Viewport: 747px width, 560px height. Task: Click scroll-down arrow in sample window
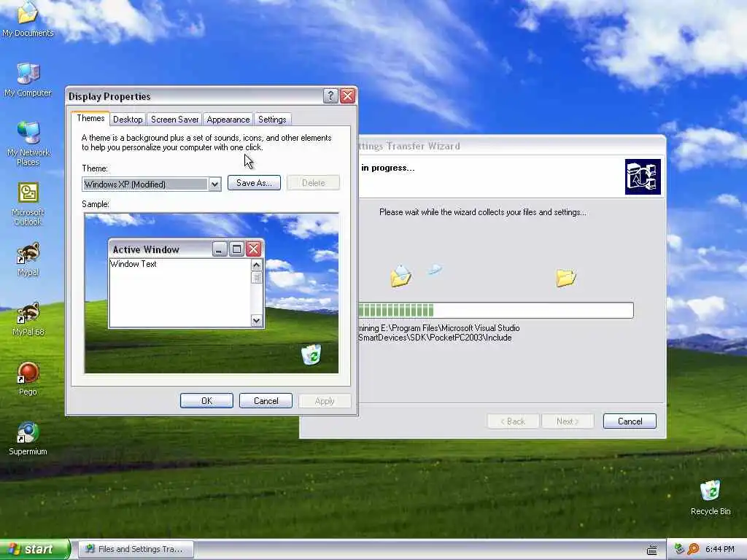click(x=256, y=321)
